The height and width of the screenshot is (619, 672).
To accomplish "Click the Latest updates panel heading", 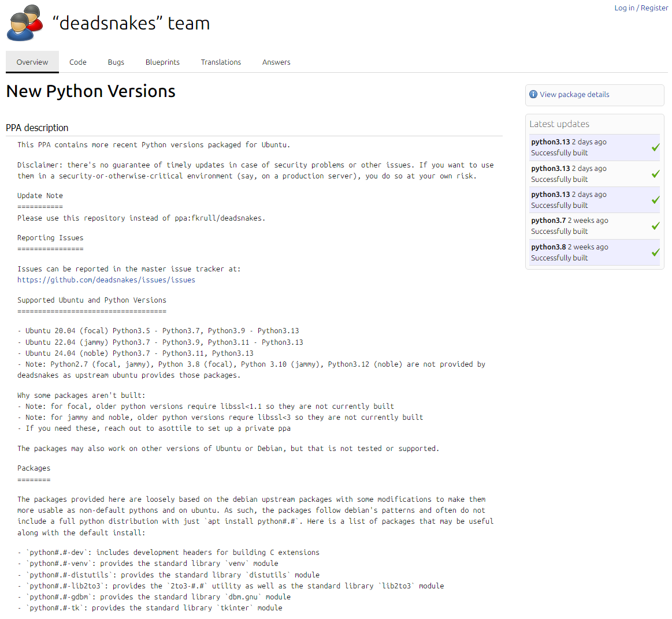I will point(559,124).
